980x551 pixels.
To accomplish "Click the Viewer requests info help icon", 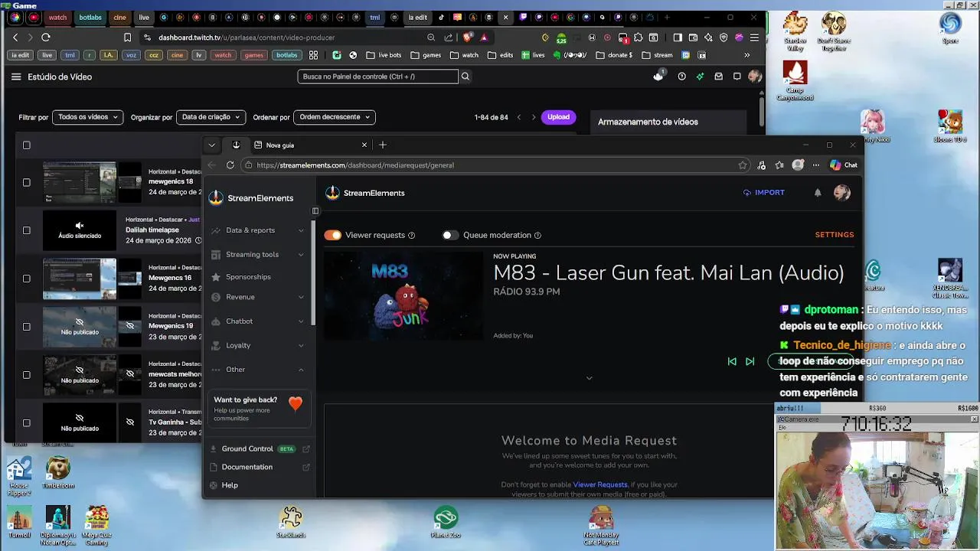I will click(411, 236).
